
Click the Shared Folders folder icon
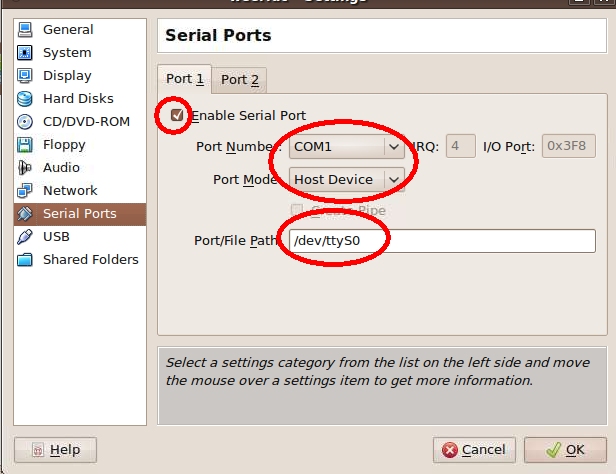click(25, 260)
